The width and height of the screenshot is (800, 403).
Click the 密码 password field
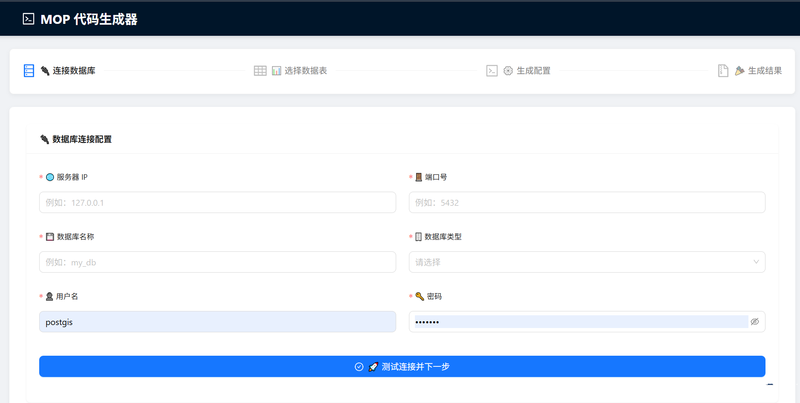(x=587, y=322)
